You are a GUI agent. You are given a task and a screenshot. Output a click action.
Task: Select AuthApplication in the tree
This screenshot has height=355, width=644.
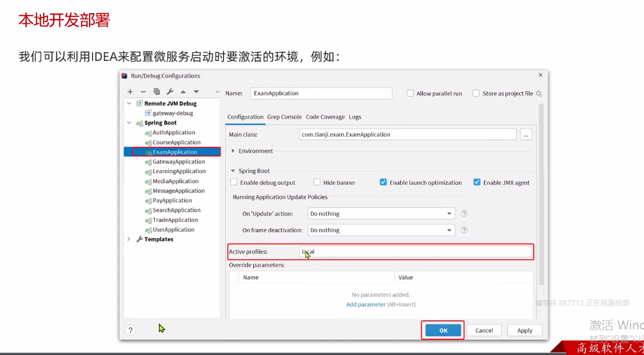(174, 132)
